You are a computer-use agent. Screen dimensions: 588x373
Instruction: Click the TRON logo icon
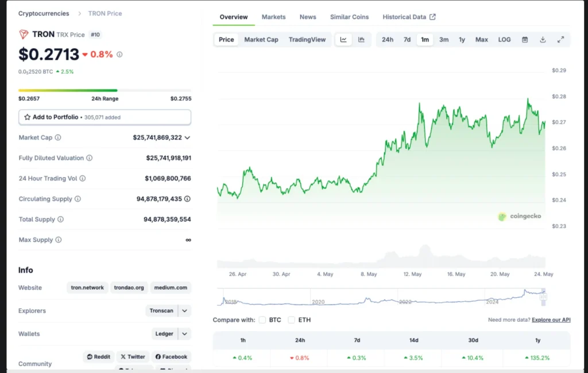(24, 34)
